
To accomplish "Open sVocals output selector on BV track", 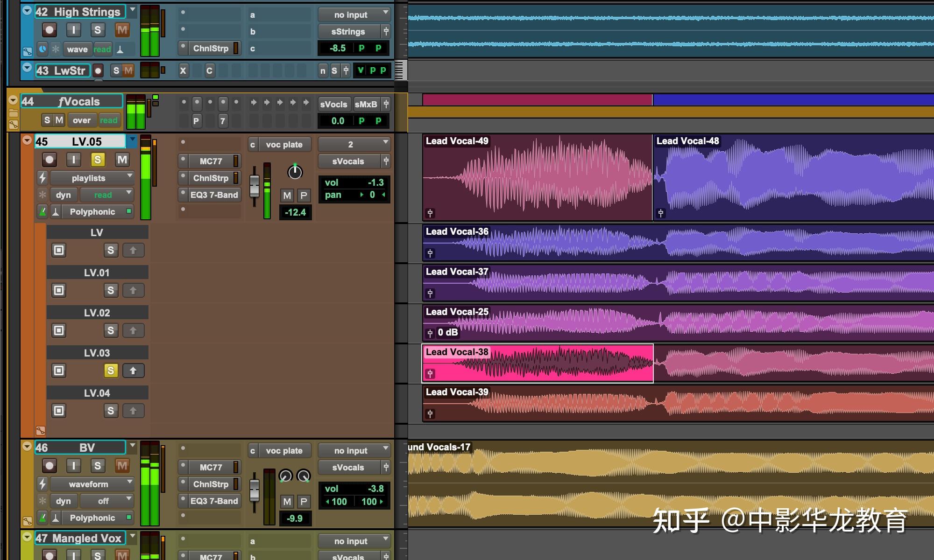I will tap(348, 467).
